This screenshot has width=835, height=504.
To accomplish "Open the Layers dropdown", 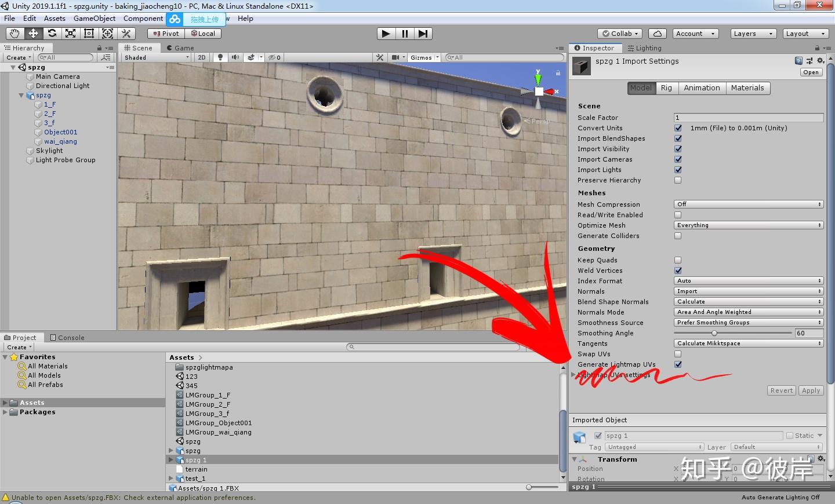I will [753, 34].
